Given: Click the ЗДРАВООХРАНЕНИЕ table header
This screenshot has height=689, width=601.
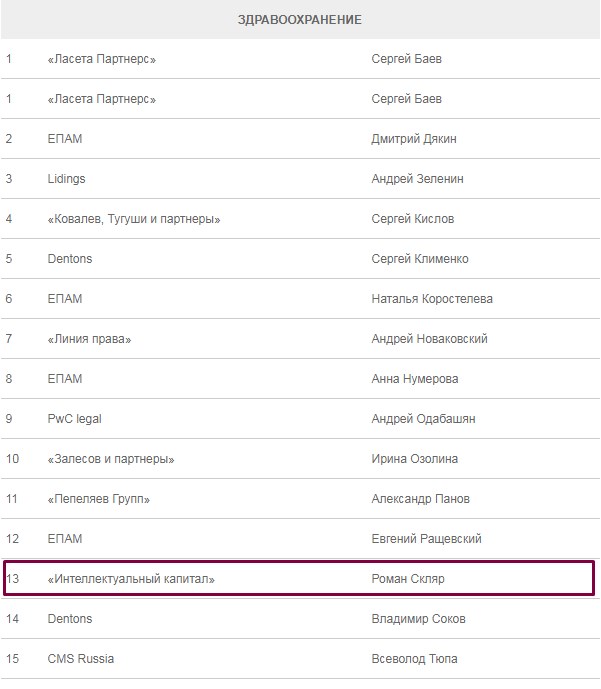Looking at the screenshot, I should [x=300, y=19].
